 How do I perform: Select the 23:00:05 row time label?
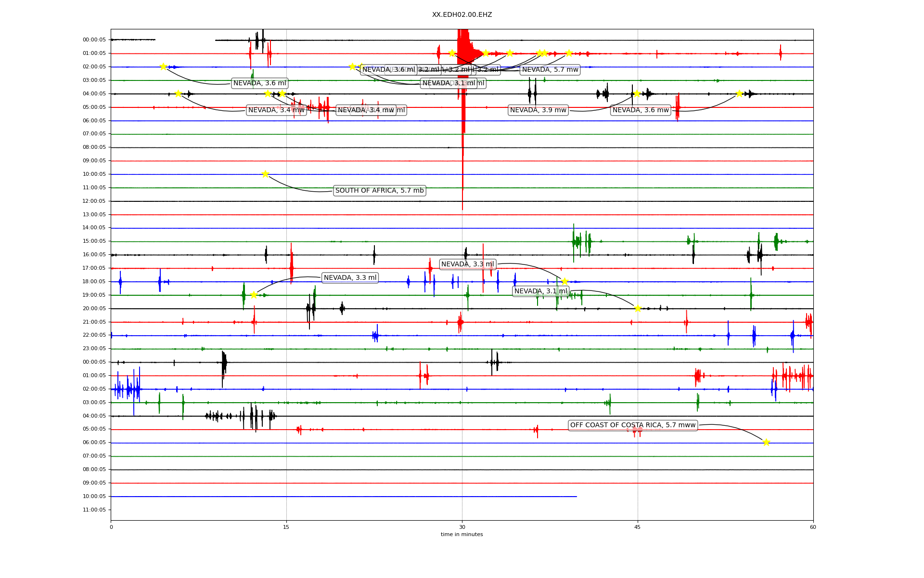click(x=94, y=349)
